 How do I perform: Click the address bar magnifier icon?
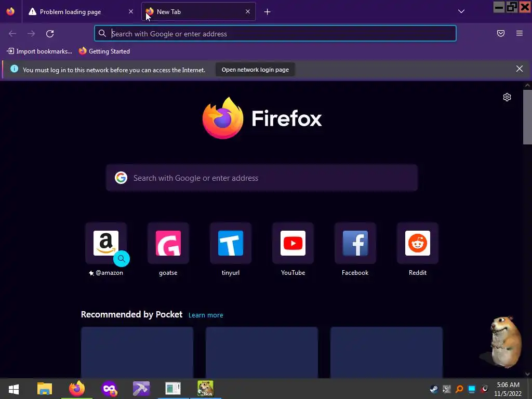pyautogui.click(x=102, y=33)
